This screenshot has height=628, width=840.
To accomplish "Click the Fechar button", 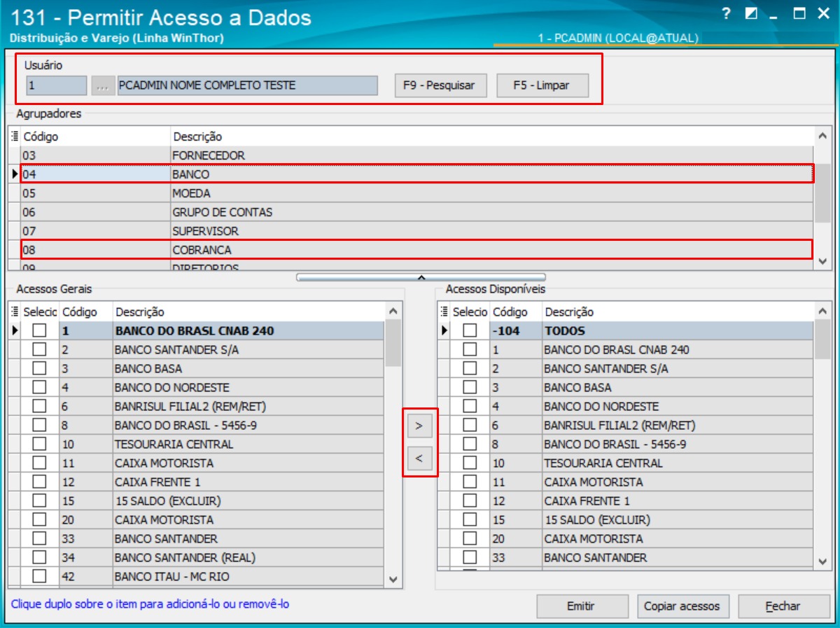I will tap(783, 606).
